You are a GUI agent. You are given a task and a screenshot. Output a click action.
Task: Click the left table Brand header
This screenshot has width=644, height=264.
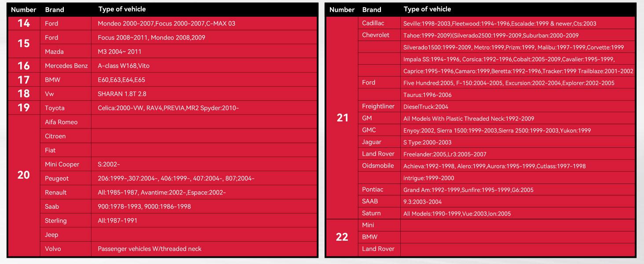(x=54, y=9)
